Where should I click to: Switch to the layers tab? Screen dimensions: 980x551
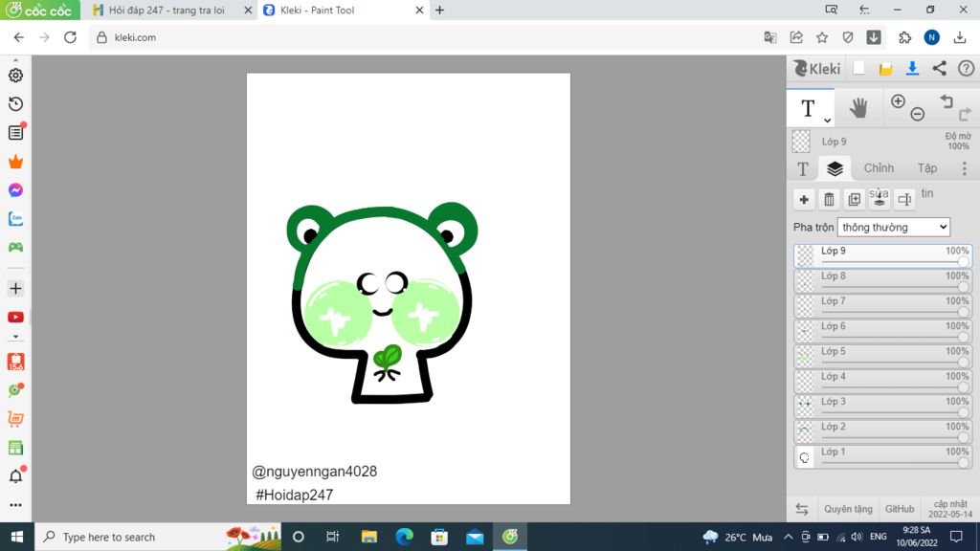tap(835, 168)
